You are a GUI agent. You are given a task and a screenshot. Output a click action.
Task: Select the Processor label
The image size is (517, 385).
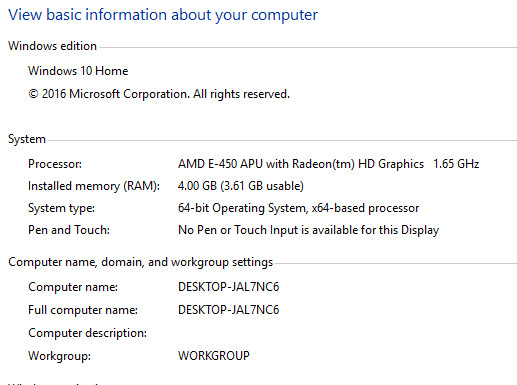click(x=55, y=164)
